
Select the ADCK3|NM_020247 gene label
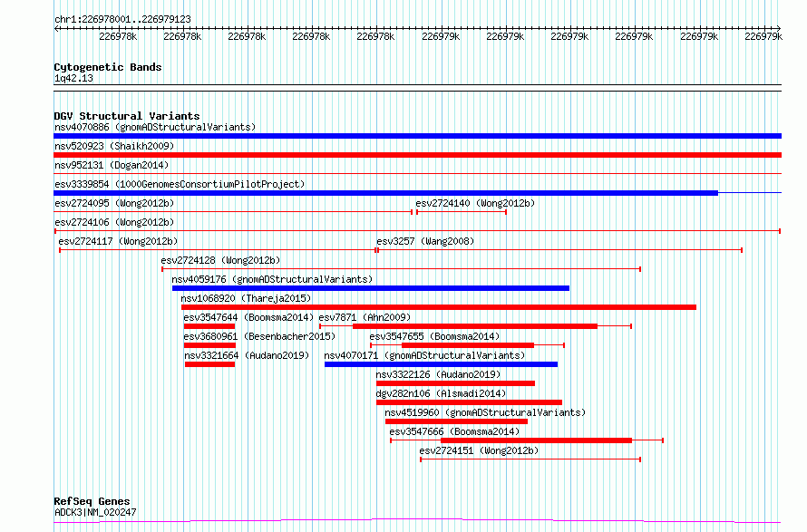coord(95,512)
